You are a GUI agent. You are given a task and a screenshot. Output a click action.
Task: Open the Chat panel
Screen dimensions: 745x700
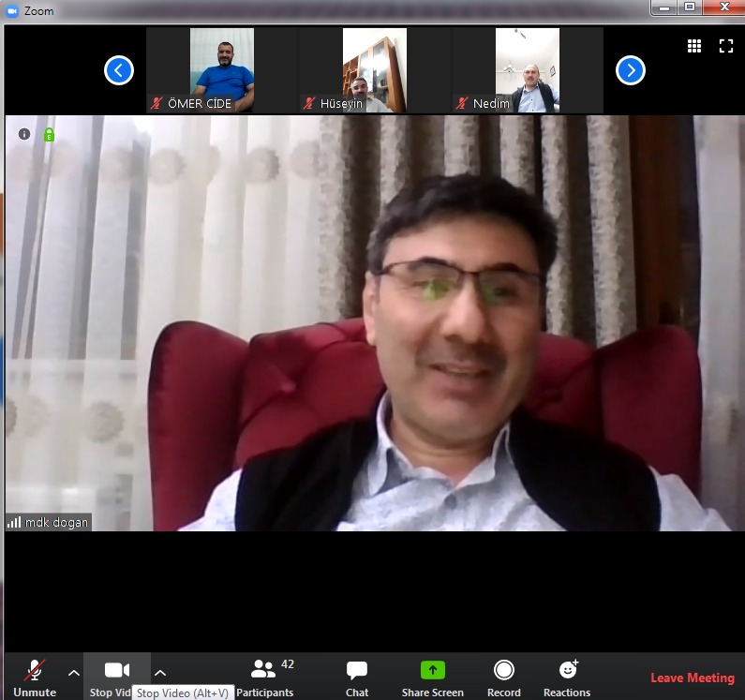coord(357,677)
